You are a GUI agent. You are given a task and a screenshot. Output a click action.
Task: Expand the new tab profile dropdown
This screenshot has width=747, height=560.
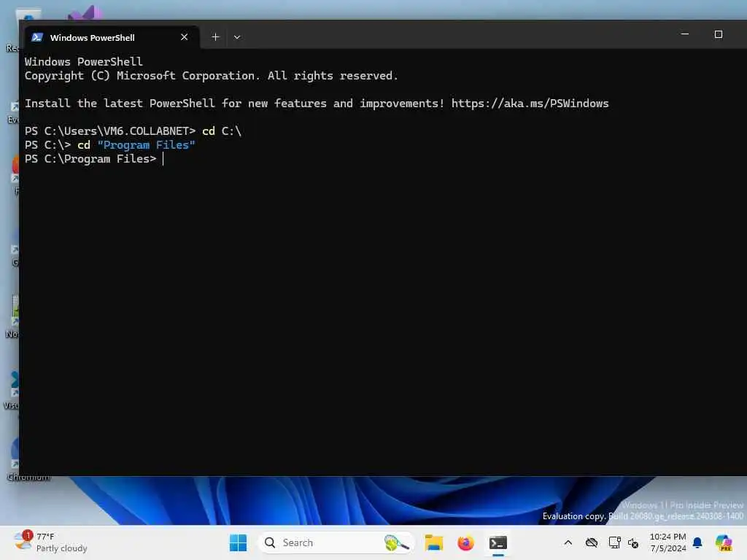click(x=237, y=37)
